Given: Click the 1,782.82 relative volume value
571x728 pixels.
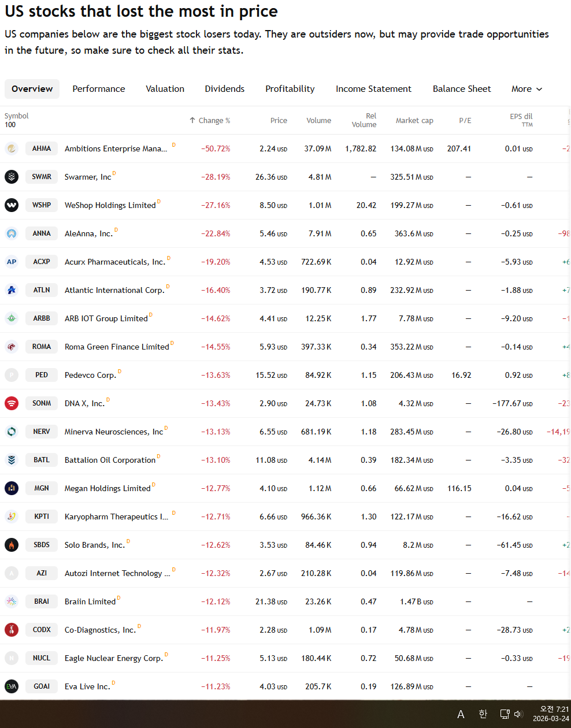Looking at the screenshot, I should click(x=361, y=148).
